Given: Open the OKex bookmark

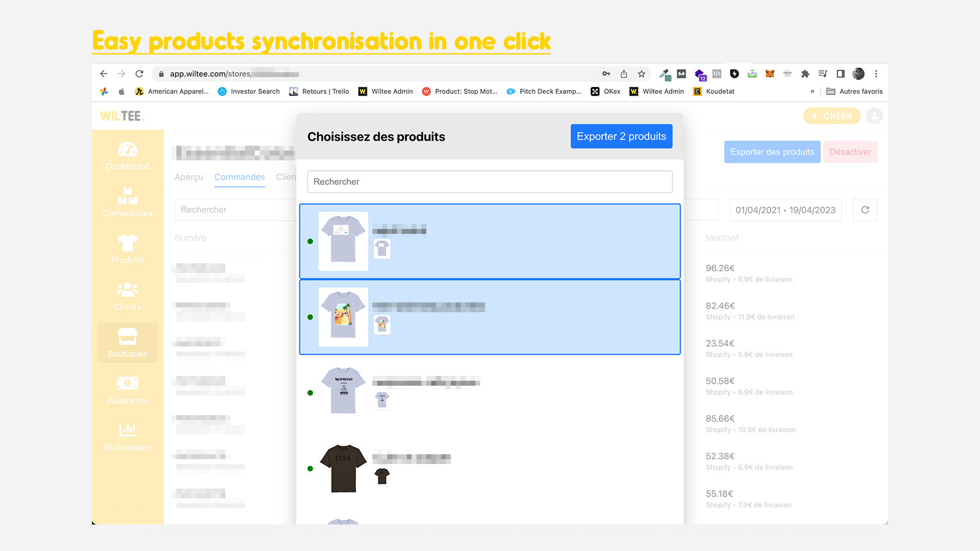Looking at the screenshot, I should (605, 91).
